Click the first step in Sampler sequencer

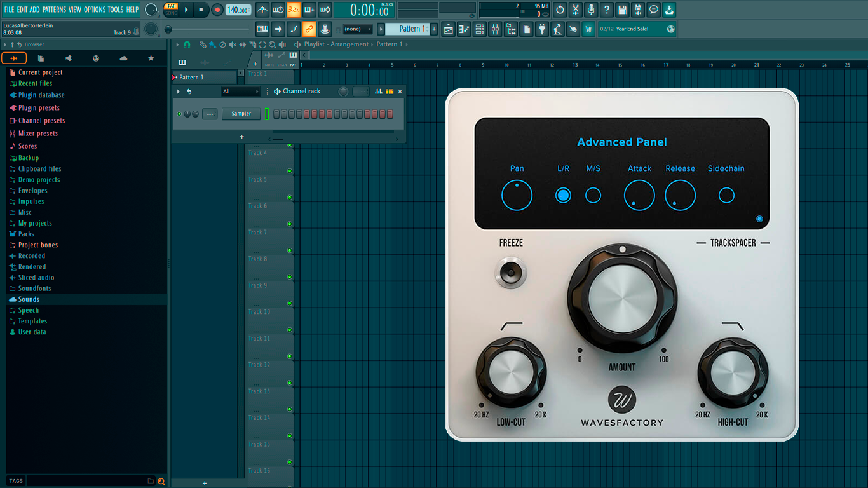[x=276, y=114]
